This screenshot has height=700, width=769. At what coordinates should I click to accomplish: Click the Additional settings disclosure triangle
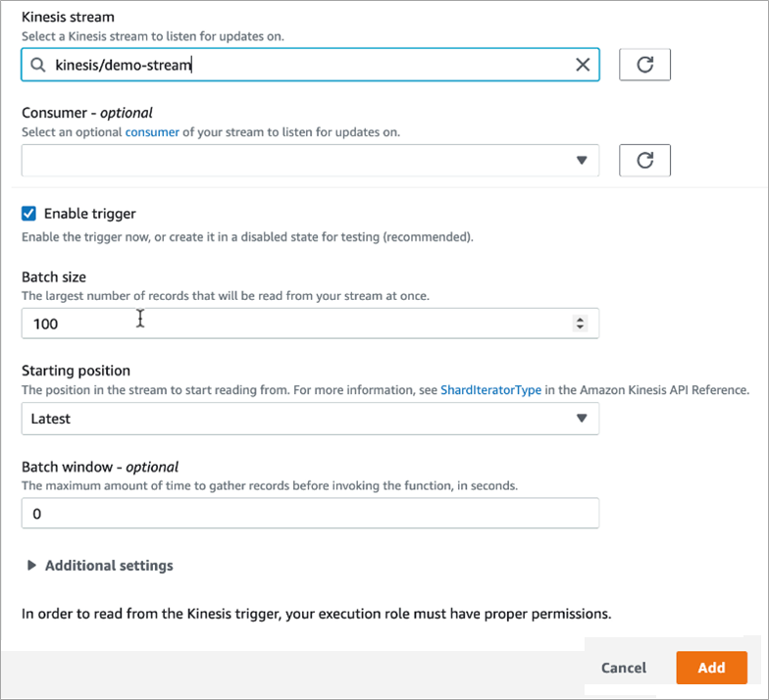pyautogui.click(x=31, y=565)
